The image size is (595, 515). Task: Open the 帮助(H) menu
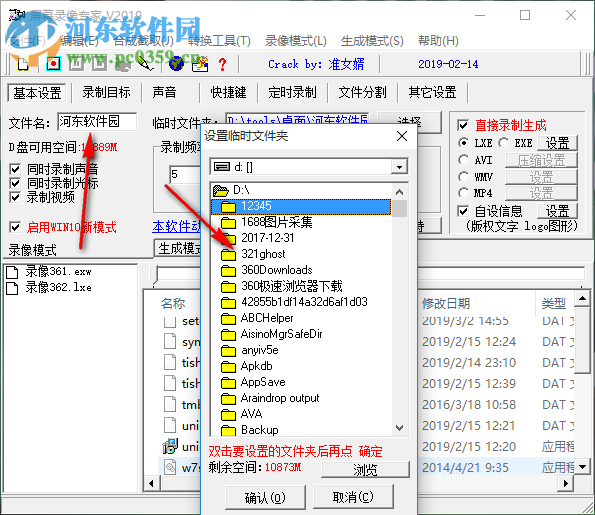438,41
